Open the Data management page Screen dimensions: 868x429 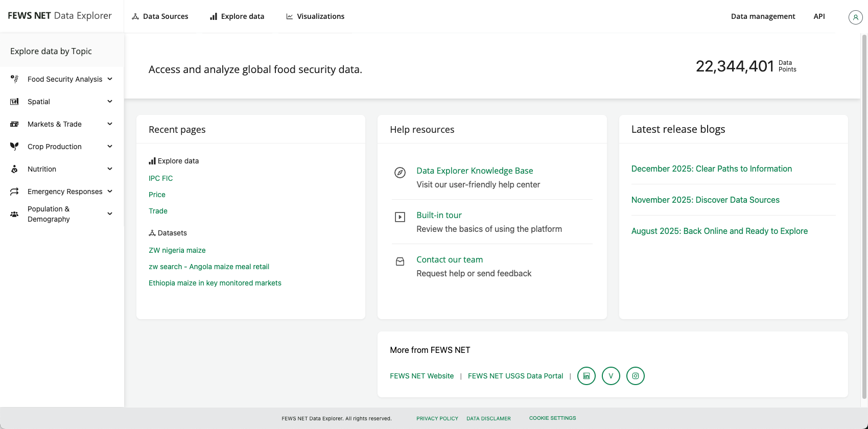pos(763,16)
